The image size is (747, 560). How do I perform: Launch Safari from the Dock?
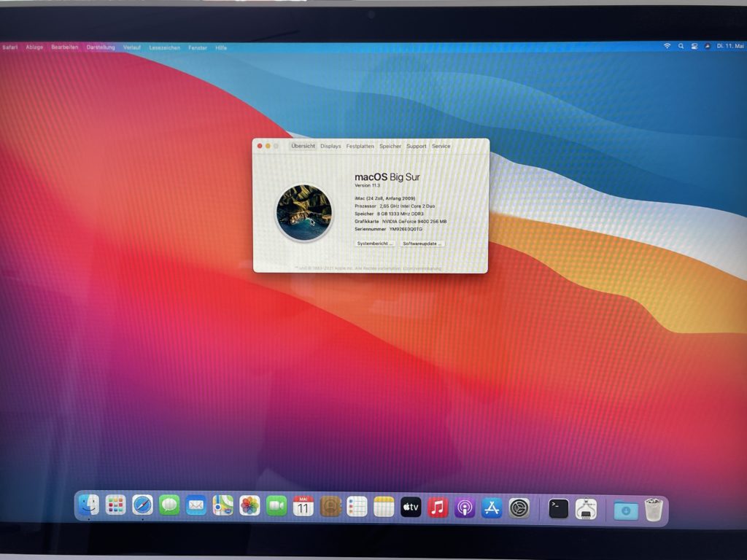tap(142, 506)
